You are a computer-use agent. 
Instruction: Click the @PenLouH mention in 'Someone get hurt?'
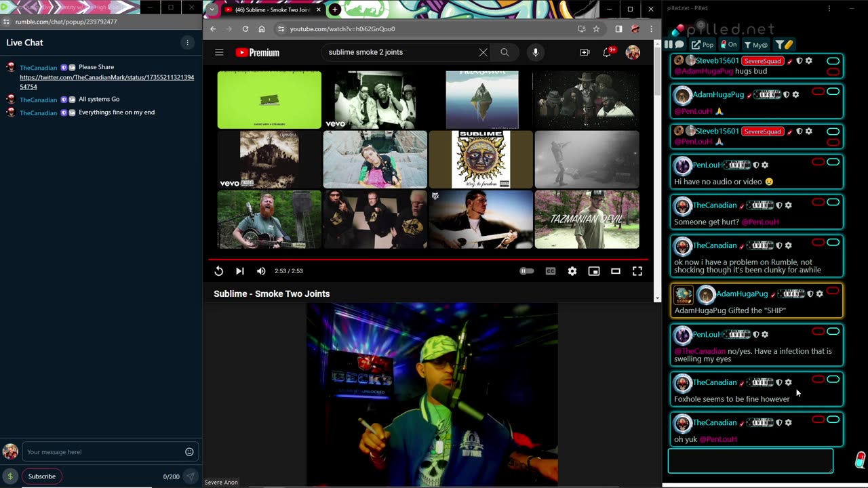(759, 222)
